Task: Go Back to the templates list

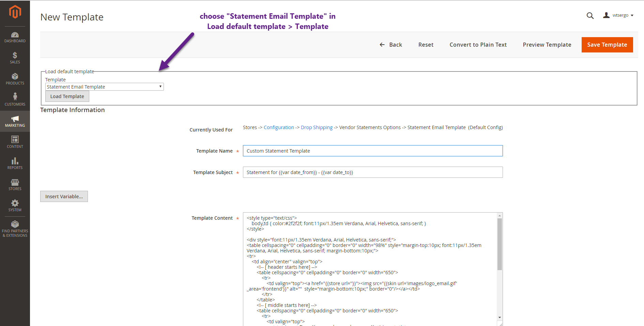Action: coord(391,45)
